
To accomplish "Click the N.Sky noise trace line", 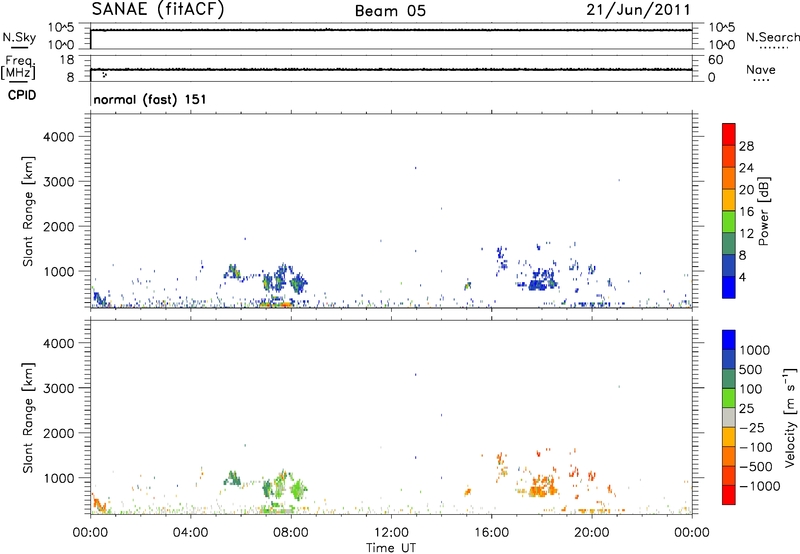I will [391, 30].
